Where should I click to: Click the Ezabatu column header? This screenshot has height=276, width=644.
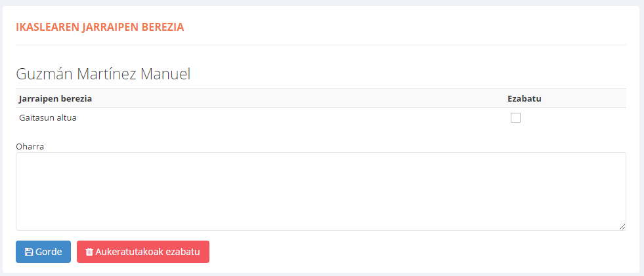tap(528, 98)
